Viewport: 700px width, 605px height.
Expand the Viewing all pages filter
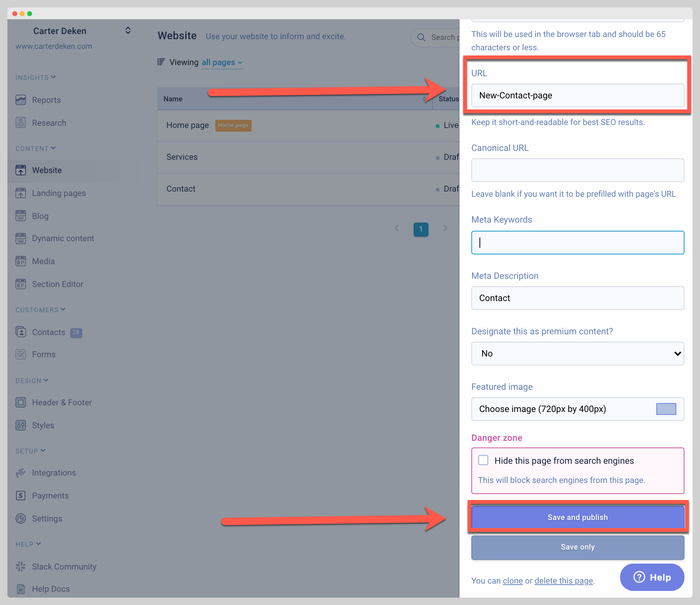pyautogui.click(x=222, y=62)
